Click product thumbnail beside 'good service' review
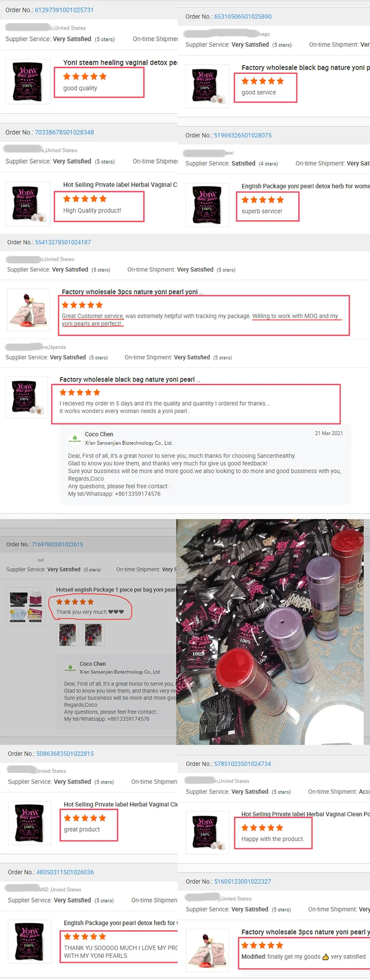370x980 pixels. 207,86
